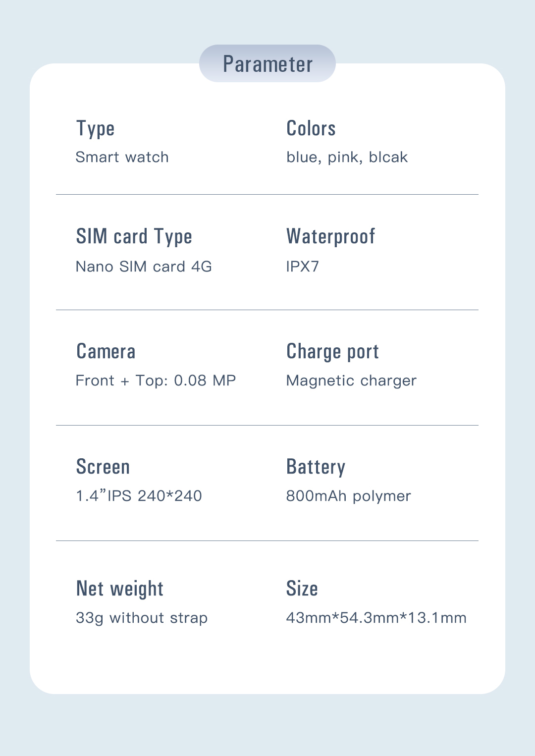Select the Screen heading

point(103,467)
